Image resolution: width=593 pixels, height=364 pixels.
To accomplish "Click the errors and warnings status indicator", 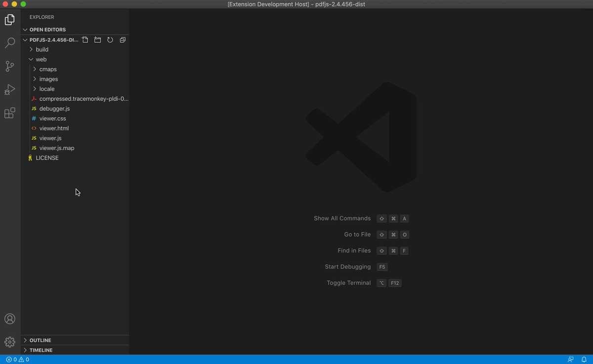I will (17, 360).
